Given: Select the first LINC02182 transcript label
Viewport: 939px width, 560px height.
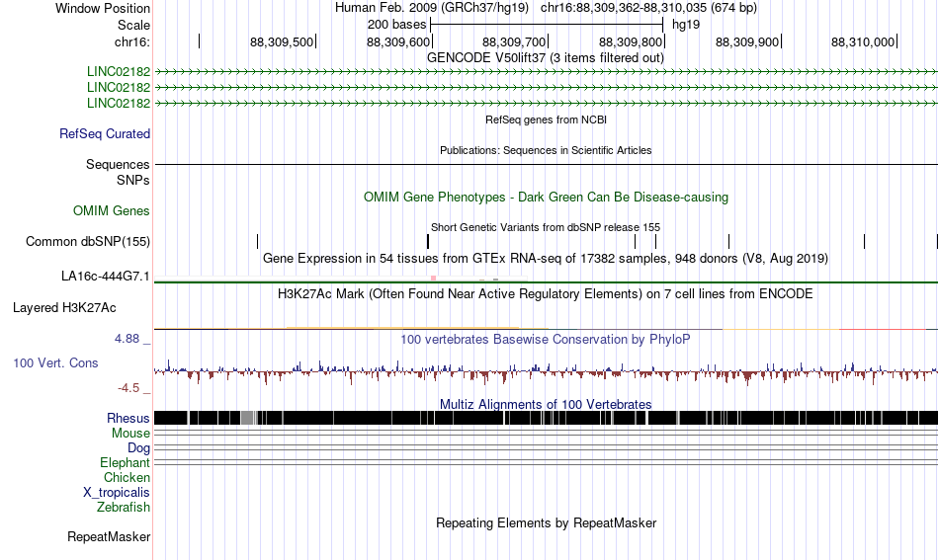Looking at the screenshot, I should tap(118, 72).
